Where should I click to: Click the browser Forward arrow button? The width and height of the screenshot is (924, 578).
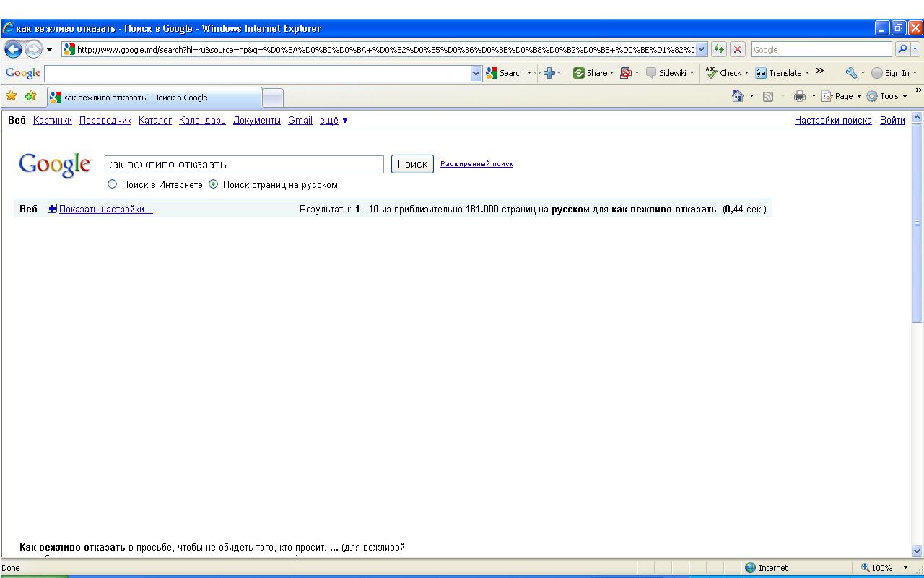click(33, 49)
